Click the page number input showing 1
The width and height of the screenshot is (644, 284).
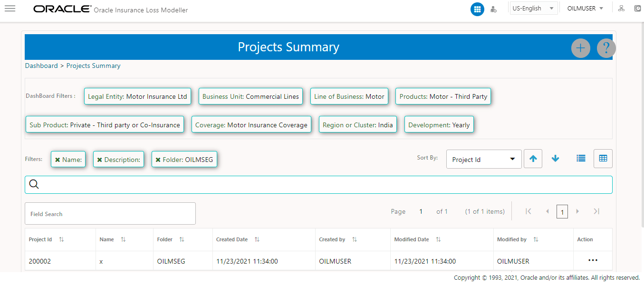click(x=421, y=211)
